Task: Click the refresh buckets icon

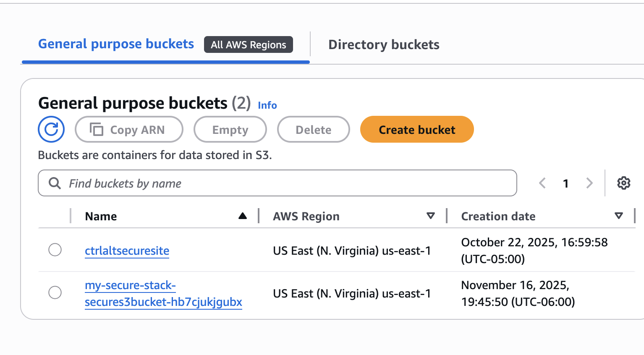Action: pyautogui.click(x=51, y=129)
